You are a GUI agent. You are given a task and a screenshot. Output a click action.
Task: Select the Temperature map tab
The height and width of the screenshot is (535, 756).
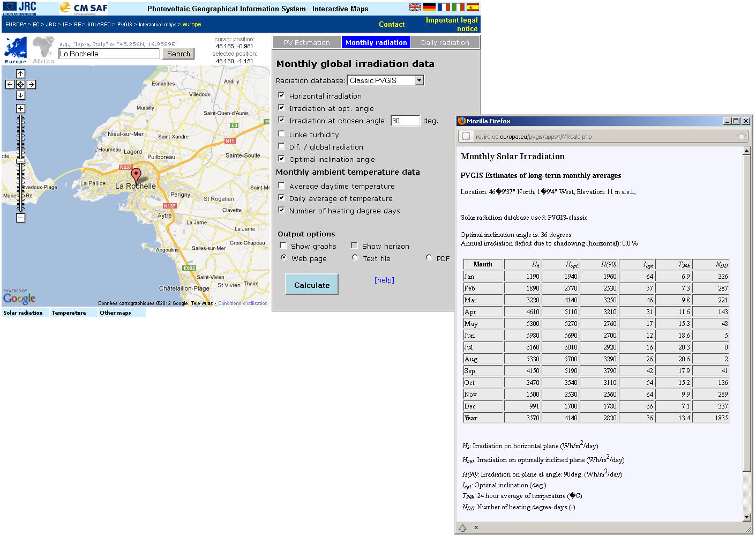(73, 313)
